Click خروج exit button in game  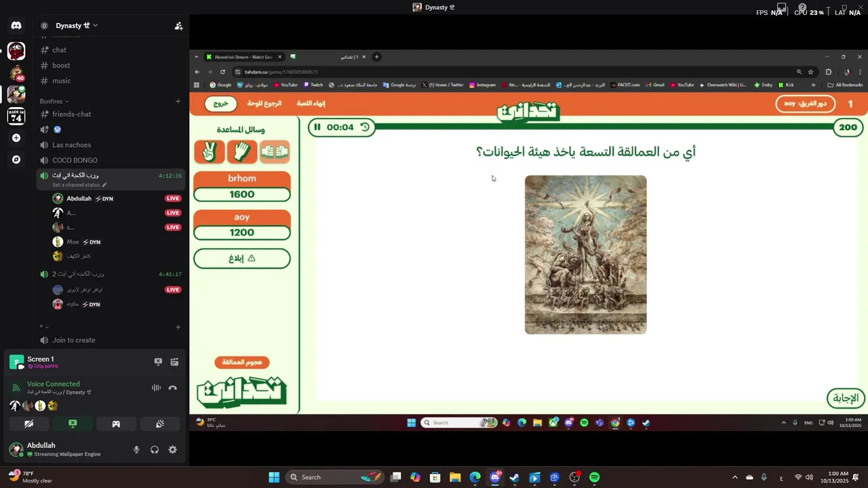click(x=221, y=104)
